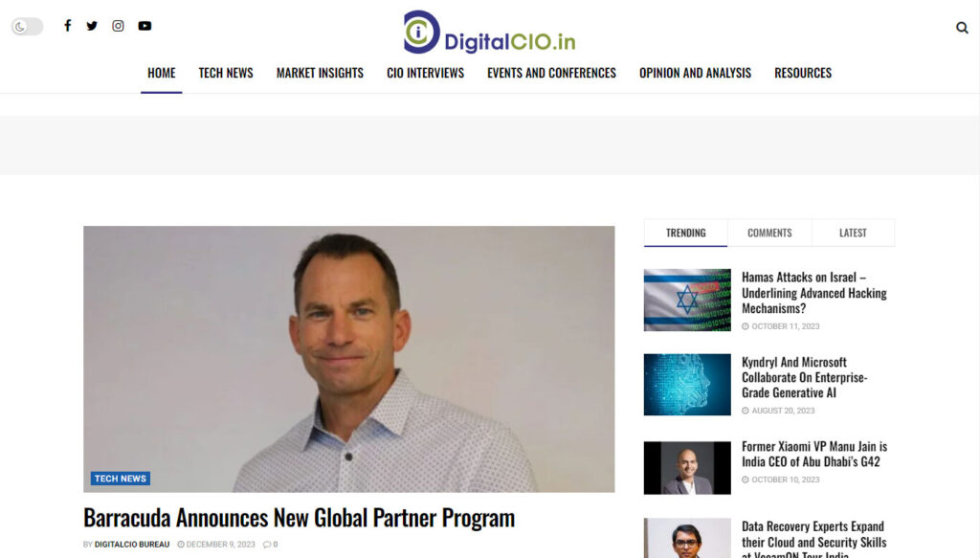Open Former Xiaomi VP Manu Jain article
Screen dimensions: 980x558
pos(813,454)
